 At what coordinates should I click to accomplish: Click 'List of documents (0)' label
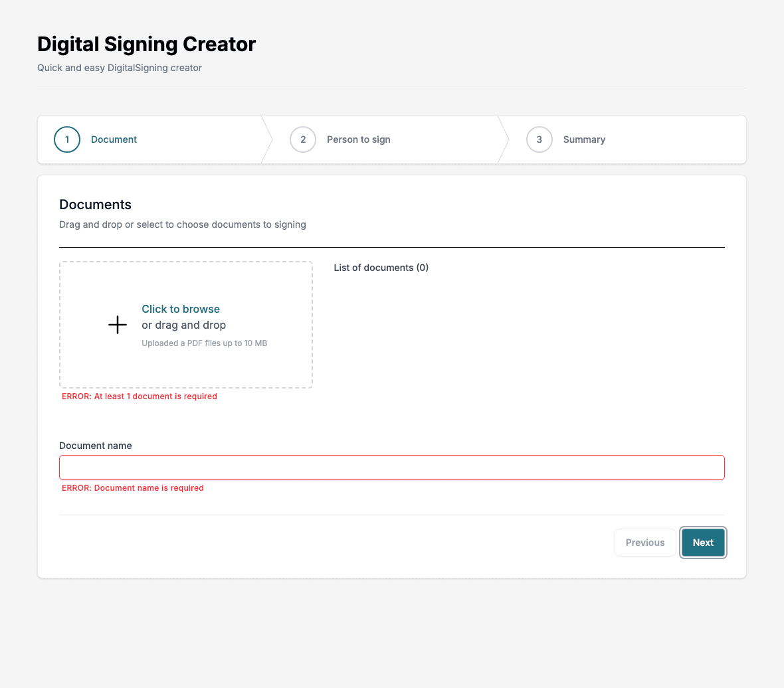381,268
